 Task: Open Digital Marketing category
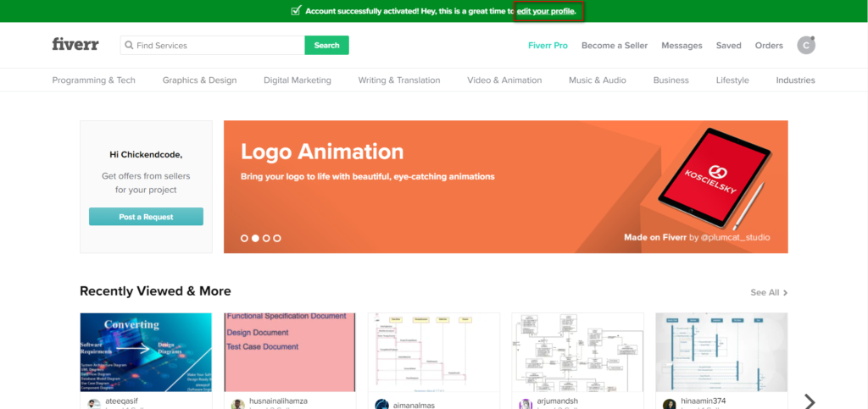[298, 80]
